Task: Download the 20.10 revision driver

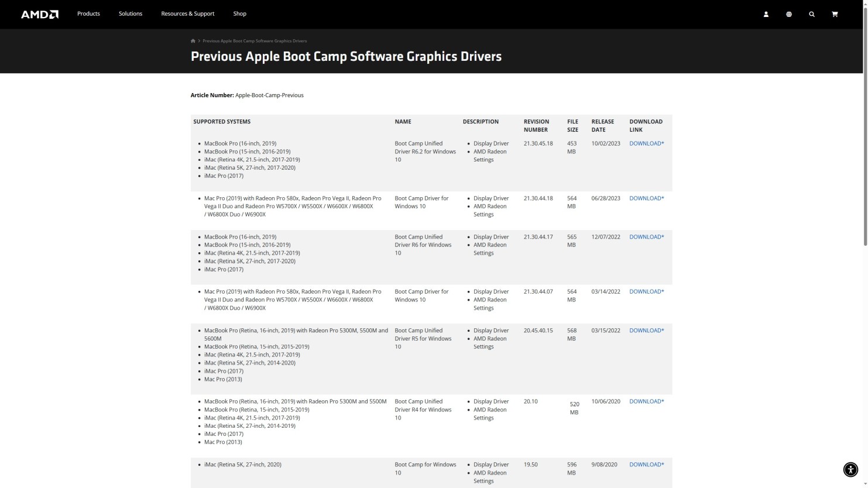Action: point(646,401)
